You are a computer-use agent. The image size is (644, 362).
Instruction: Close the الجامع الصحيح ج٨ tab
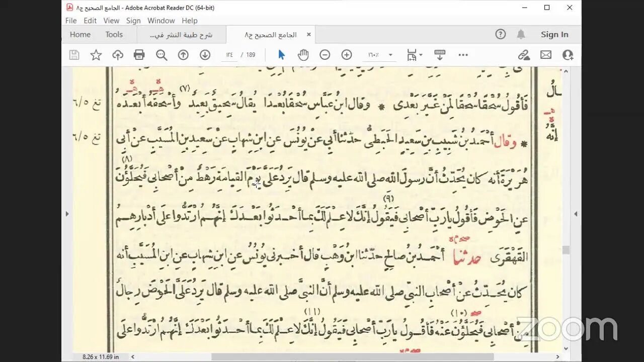pos(308,35)
